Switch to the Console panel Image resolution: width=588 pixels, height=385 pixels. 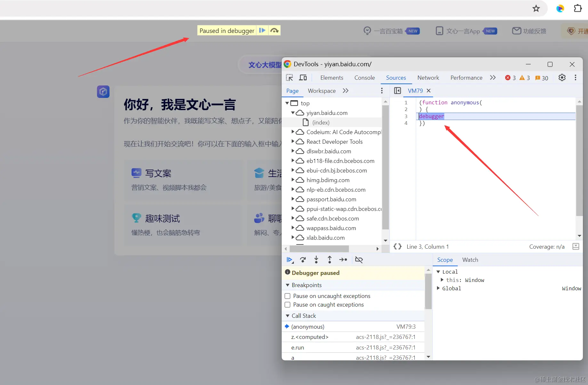point(365,77)
